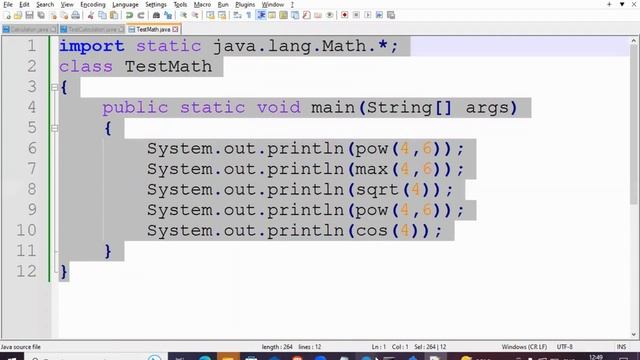Screen dimensions: 640x360
Task: Click the Stop Recording macro icon
Action: [x=356, y=15]
